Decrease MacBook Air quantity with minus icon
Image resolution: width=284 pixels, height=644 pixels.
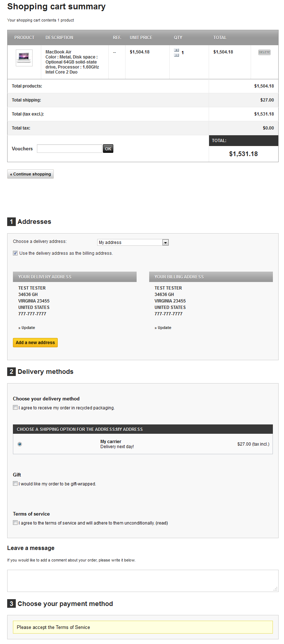[176, 55]
